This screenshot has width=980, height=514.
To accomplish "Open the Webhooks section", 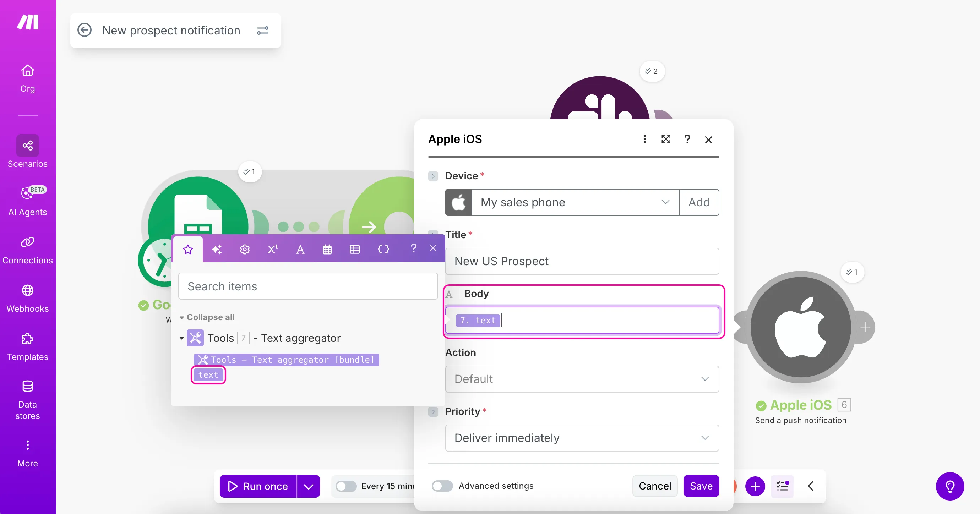I will point(27,298).
